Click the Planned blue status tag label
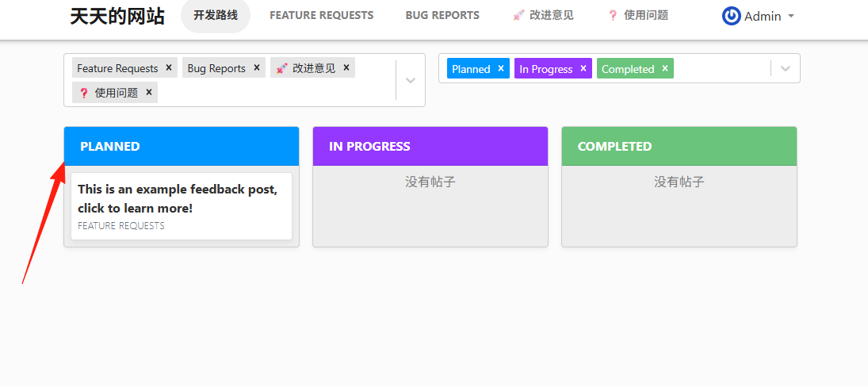Screen dimensions: 868x387 (x=471, y=69)
